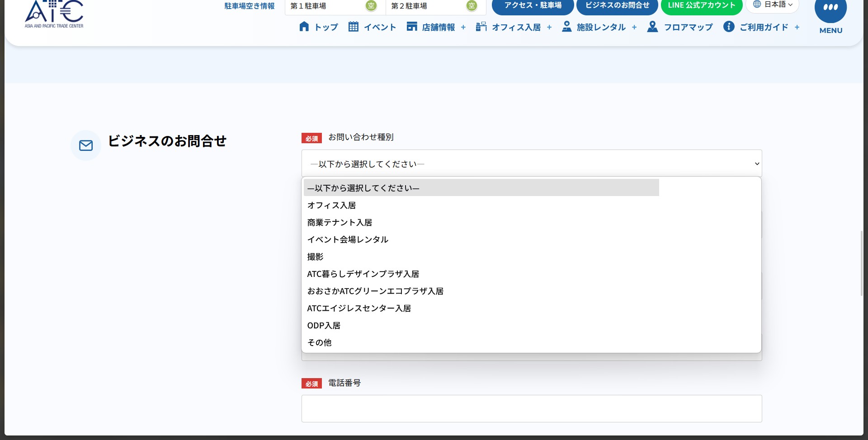The width and height of the screenshot is (868, 440).
Task: Click the ビジネスのお問合せ header button
Action: click(617, 6)
